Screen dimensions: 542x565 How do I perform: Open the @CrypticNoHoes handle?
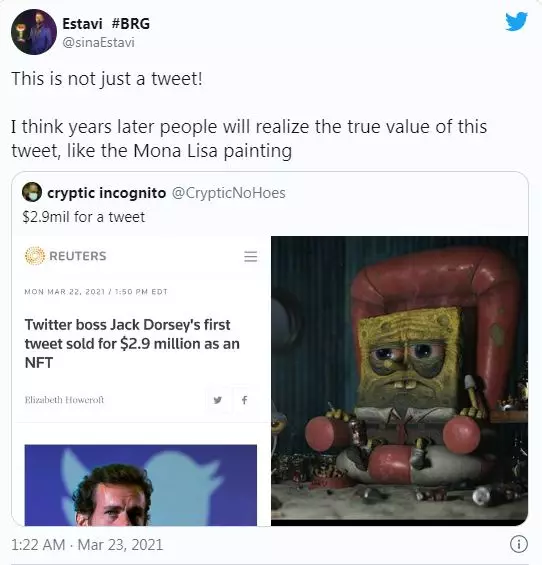pyautogui.click(x=228, y=193)
